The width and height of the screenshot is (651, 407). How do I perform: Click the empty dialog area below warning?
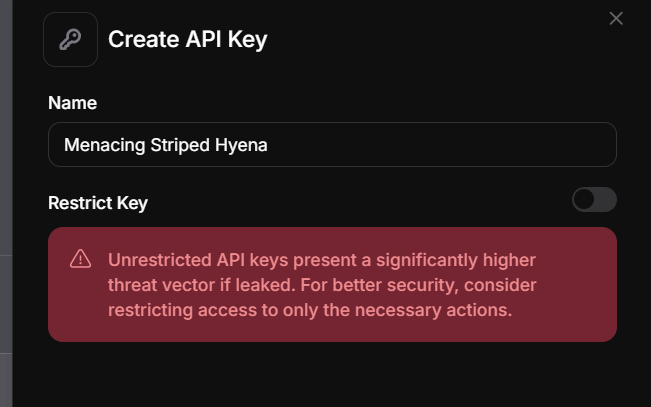[x=330, y=375]
